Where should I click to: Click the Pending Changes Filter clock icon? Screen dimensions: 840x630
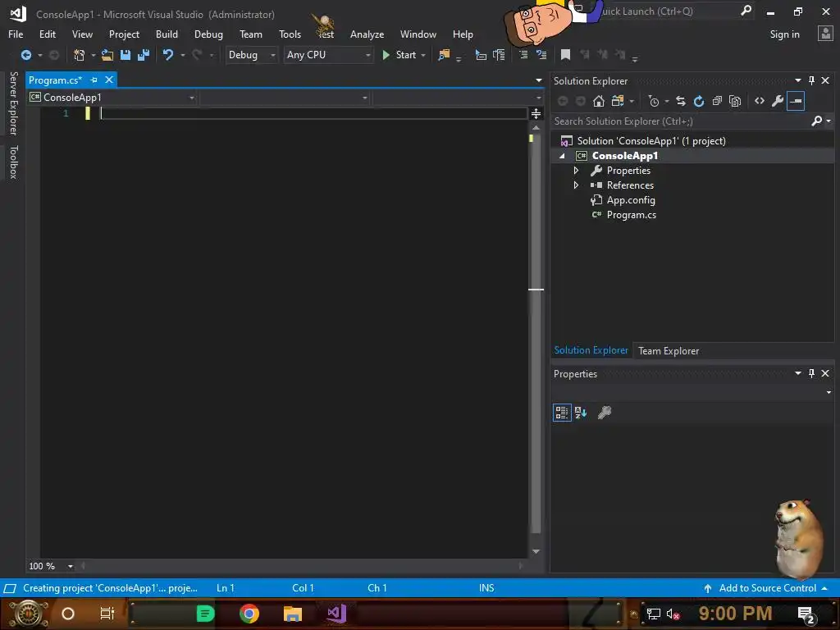654,101
